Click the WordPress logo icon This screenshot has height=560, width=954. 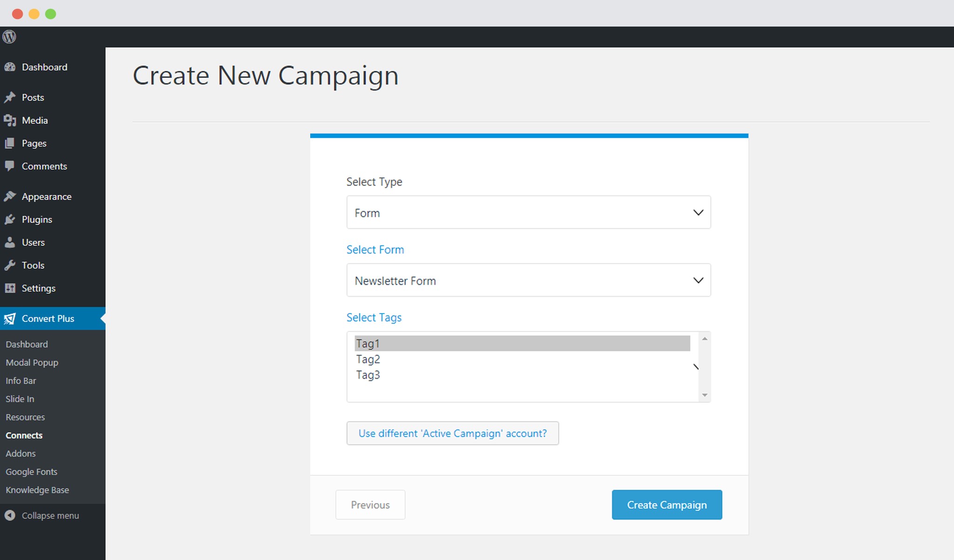(9, 36)
